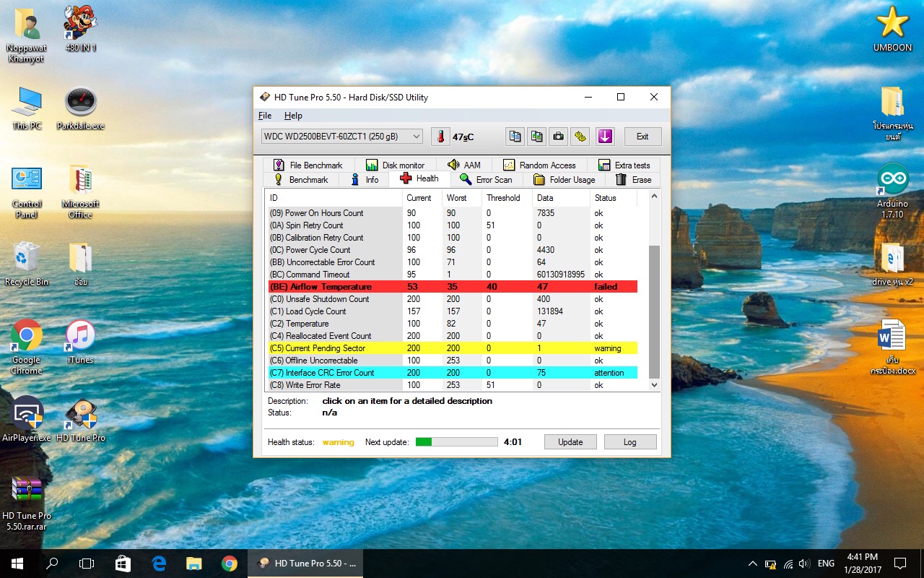Click the iTunes desktop icon
This screenshot has width=924, height=578.
pos(80,341)
